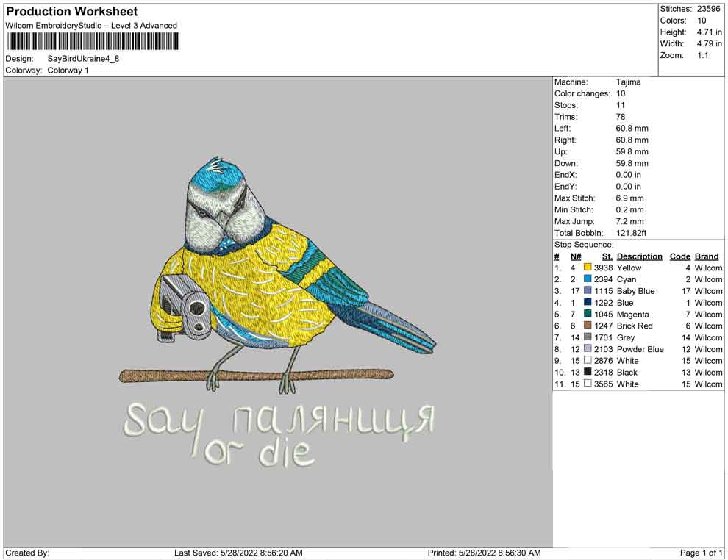Click the barcode under the worksheet title

click(92, 41)
